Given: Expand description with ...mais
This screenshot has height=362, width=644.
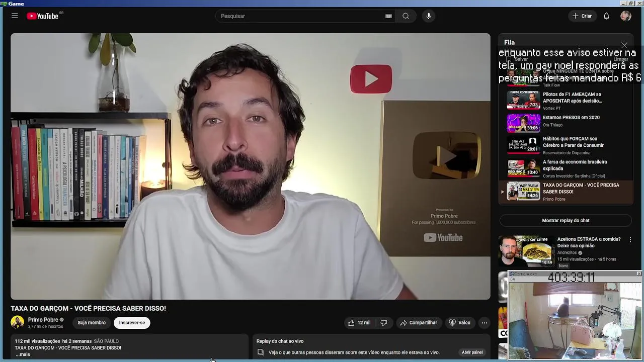Looking at the screenshot, I should [x=23, y=354].
